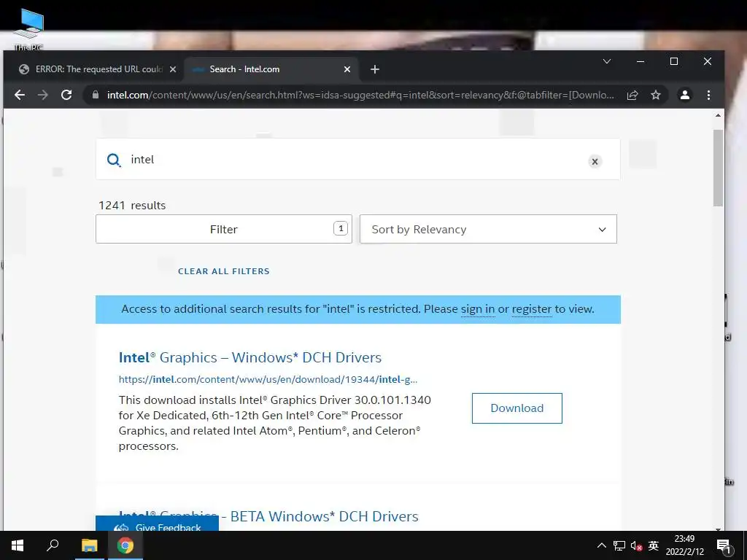Open a new browser tab
Viewport: 747px width, 560px height.
375,69
